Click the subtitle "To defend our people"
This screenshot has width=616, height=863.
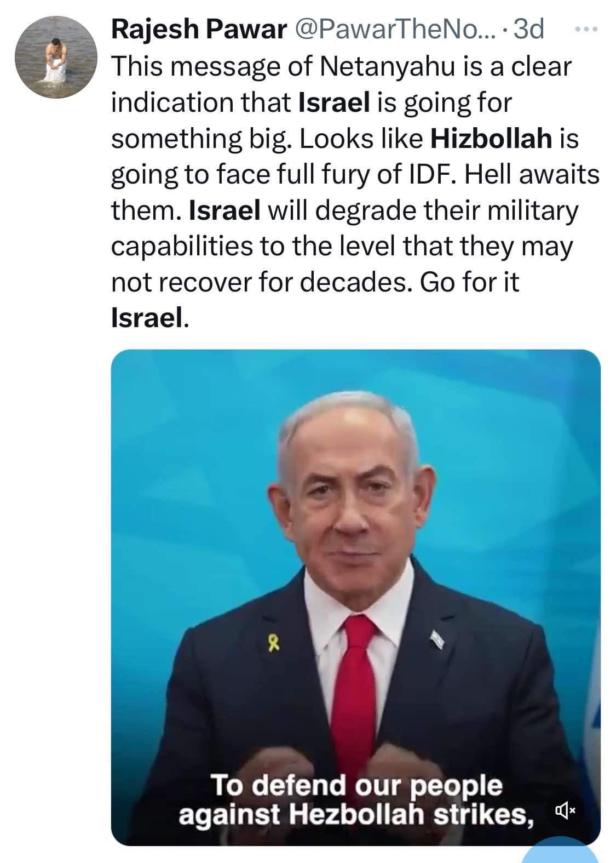356,786
